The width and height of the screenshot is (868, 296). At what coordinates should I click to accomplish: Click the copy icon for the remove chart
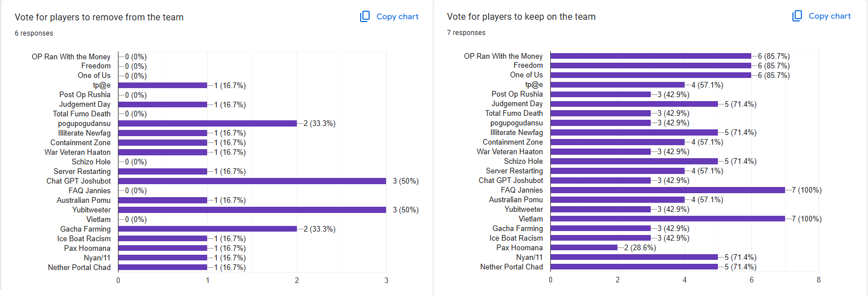pos(365,16)
